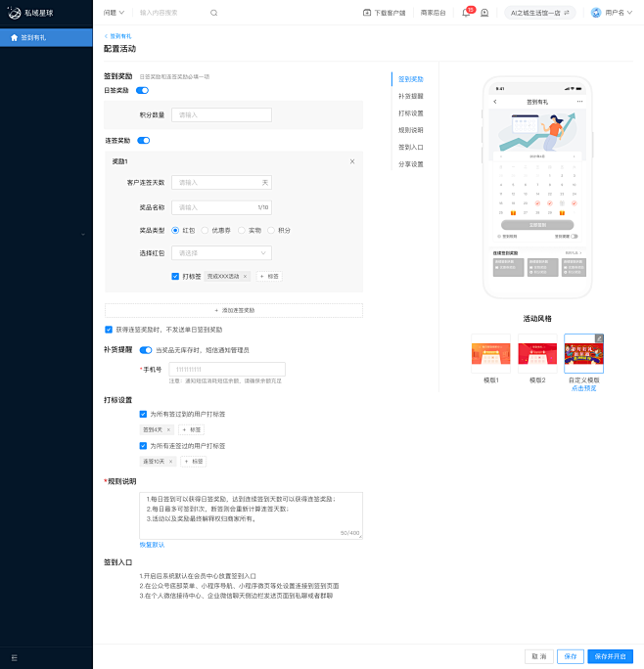Screen dimensions: 644x669
Task: Click + 标签 beside 连签10天
Action: point(194,462)
